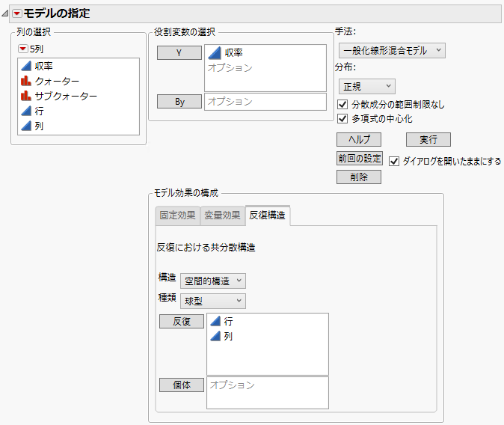Screen dimensions: 504x425
Task: Switch to the 固定効果 tab
Action: click(177, 215)
